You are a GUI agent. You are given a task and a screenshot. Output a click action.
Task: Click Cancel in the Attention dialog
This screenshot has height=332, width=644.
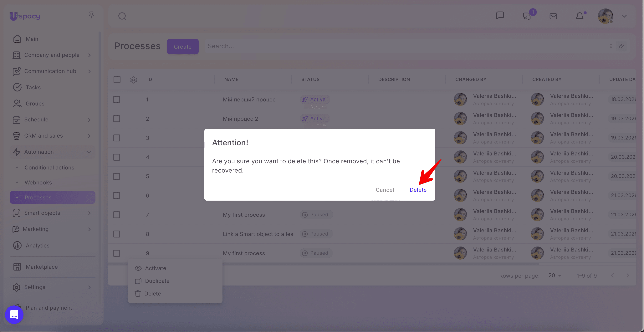(385, 190)
